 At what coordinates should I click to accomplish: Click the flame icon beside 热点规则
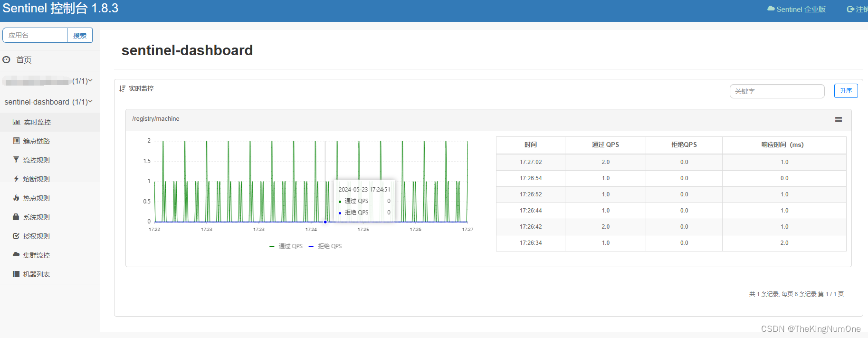[16, 198]
